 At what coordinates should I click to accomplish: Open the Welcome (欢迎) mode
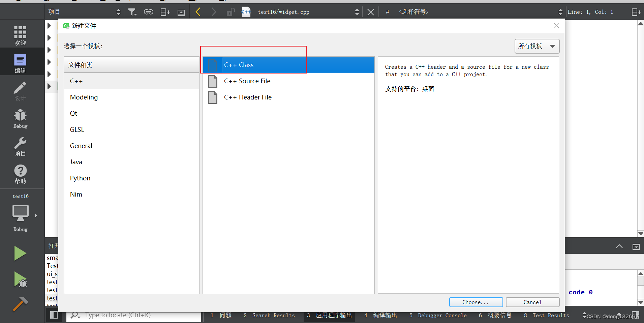pyautogui.click(x=20, y=35)
